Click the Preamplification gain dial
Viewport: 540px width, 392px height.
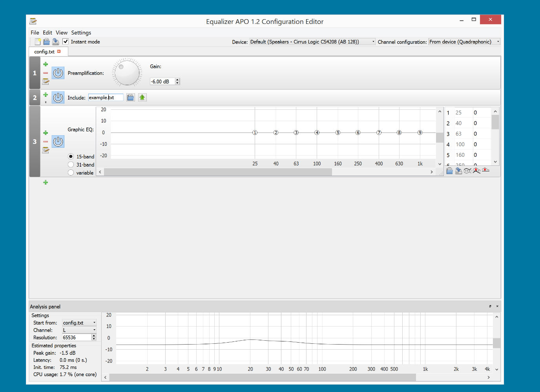[x=127, y=73]
